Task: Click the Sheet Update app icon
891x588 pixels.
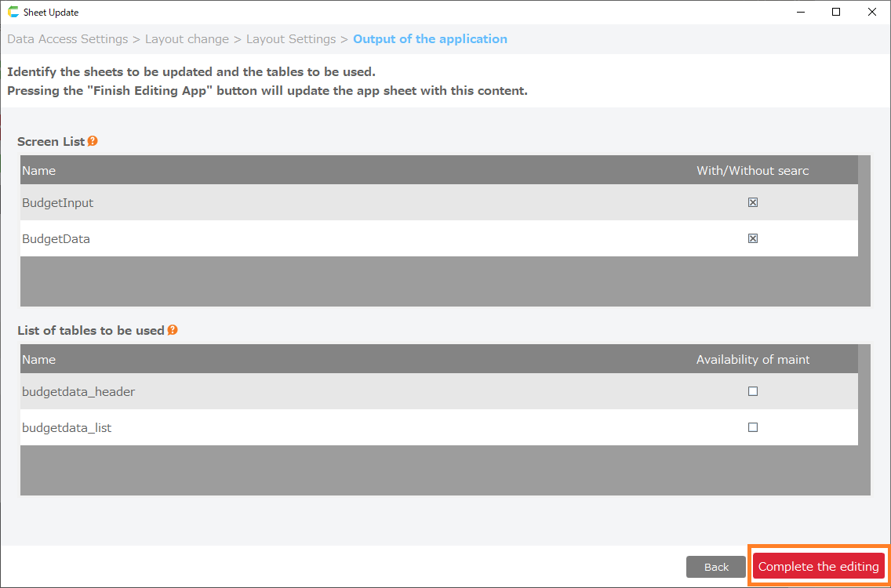Action: point(13,13)
